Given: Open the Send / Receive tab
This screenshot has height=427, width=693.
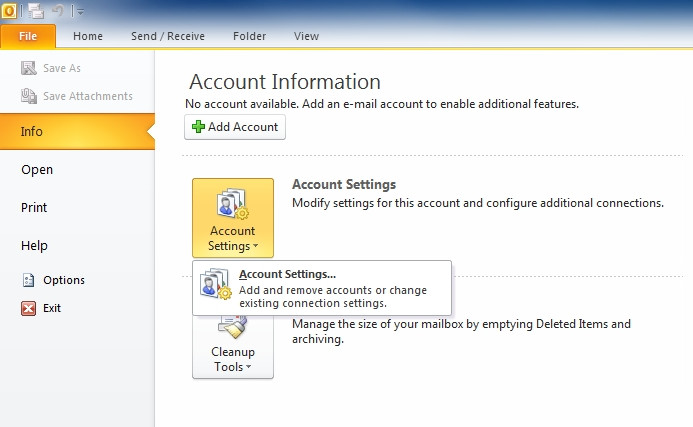Looking at the screenshot, I should click(x=168, y=36).
